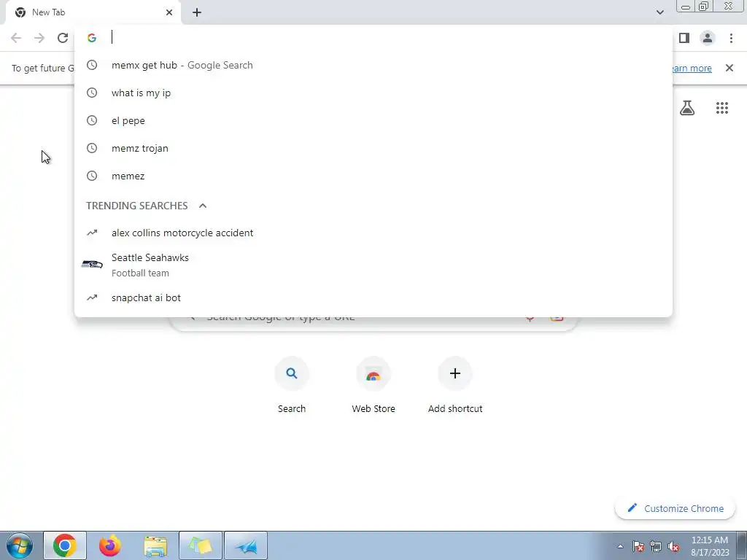Open the side panel icon
This screenshot has width=747, height=560.
[684, 38]
